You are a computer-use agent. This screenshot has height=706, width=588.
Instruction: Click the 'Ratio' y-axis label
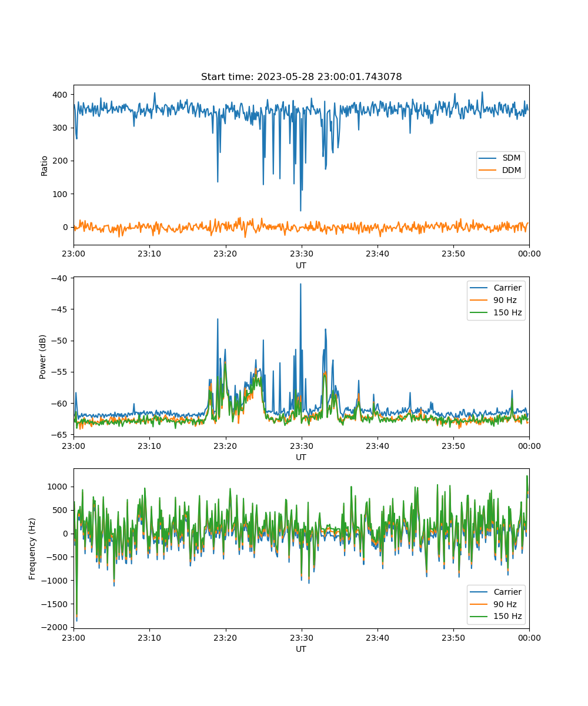click(45, 165)
